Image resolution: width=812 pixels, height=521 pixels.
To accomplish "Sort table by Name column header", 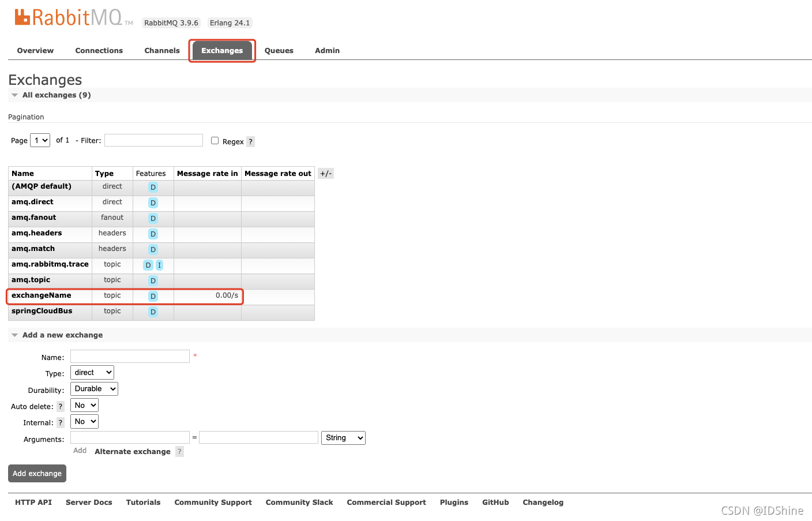I will [x=23, y=174].
